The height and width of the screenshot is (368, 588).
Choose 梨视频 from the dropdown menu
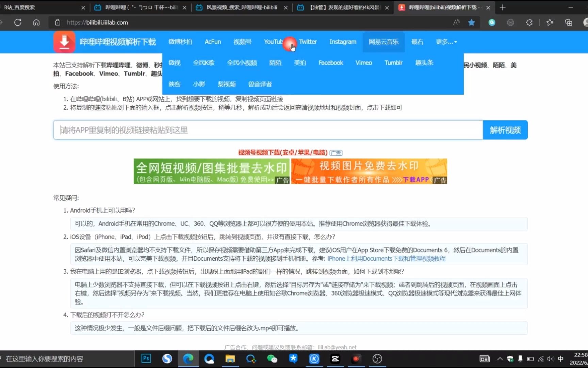point(227,84)
